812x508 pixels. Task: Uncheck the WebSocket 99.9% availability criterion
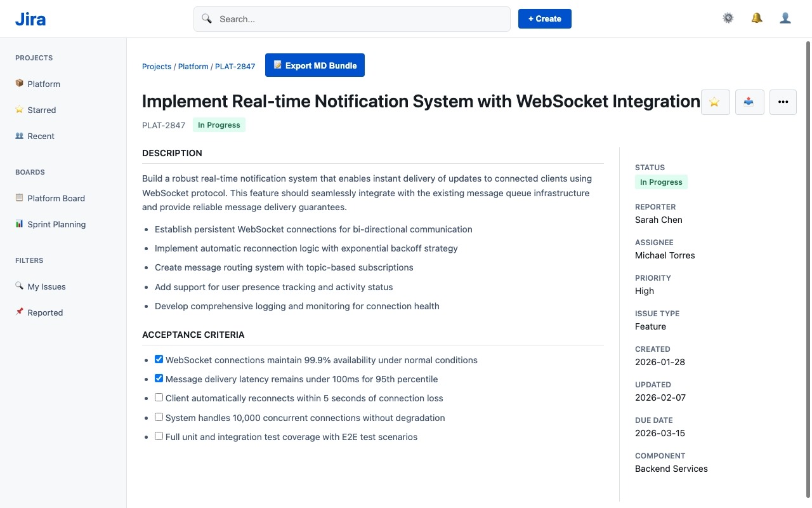coord(159,359)
